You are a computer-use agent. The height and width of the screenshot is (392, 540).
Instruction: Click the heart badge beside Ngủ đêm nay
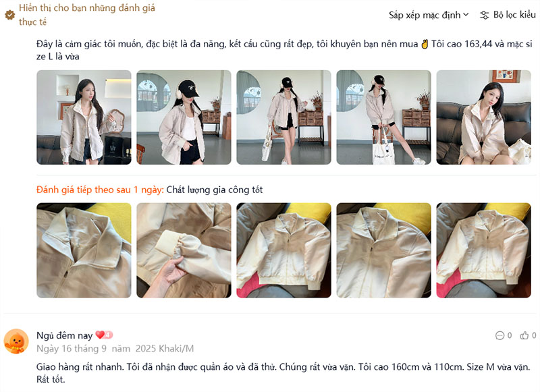104,335
